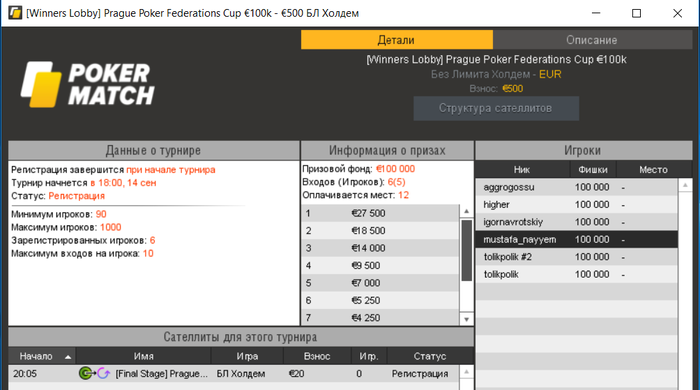The height and width of the screenshot is (390, 700).
Task: Click fourth place prize €9 500
Action: click(x=366, y=266)
